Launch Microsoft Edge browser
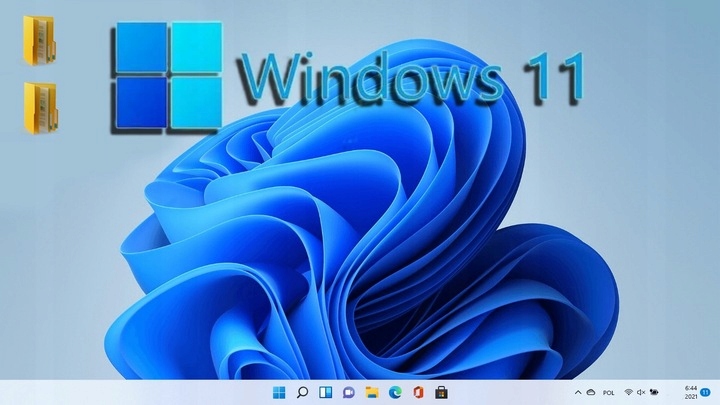Image resolution: width=720 pixels, height=405 pixels. click(x=395, y=393)
